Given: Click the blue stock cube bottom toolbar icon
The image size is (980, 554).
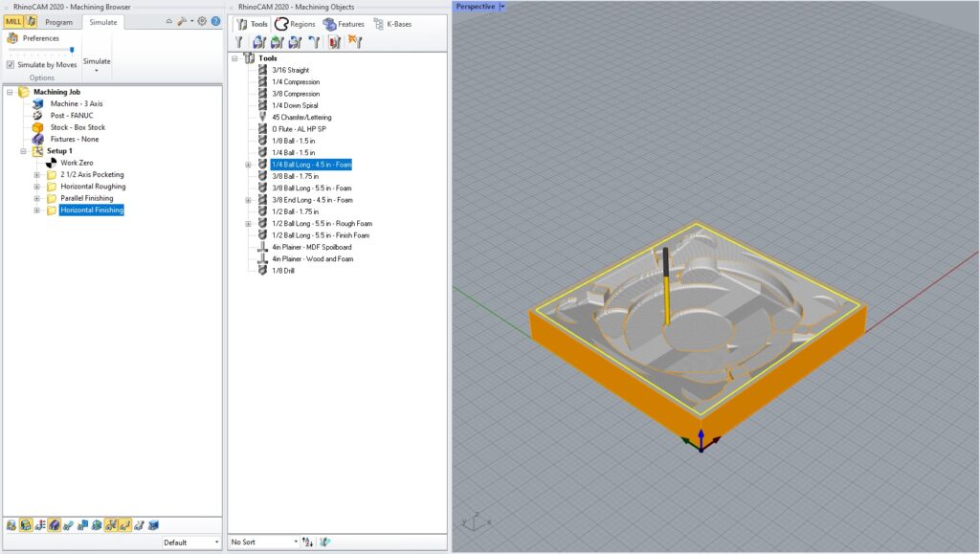Looking at the screenshot, I should point(154,525).
